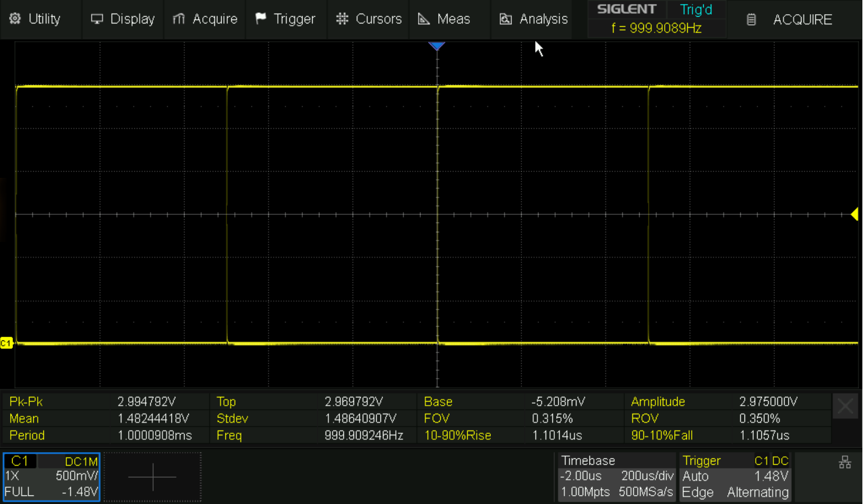Open the Timebase settings box
The width and height of the screenshot is (863, 504).
coord(617,476)
